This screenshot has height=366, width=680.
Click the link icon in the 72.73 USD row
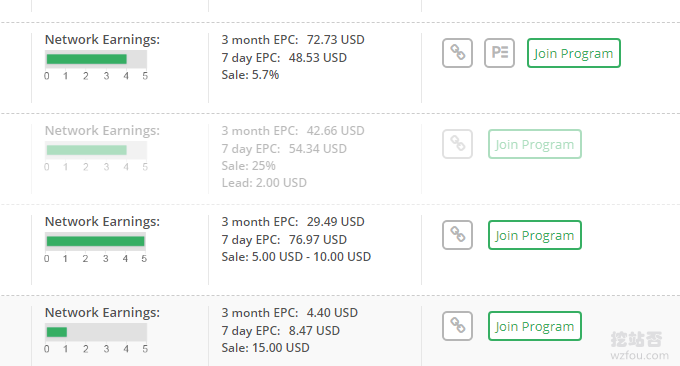point(457,53)
